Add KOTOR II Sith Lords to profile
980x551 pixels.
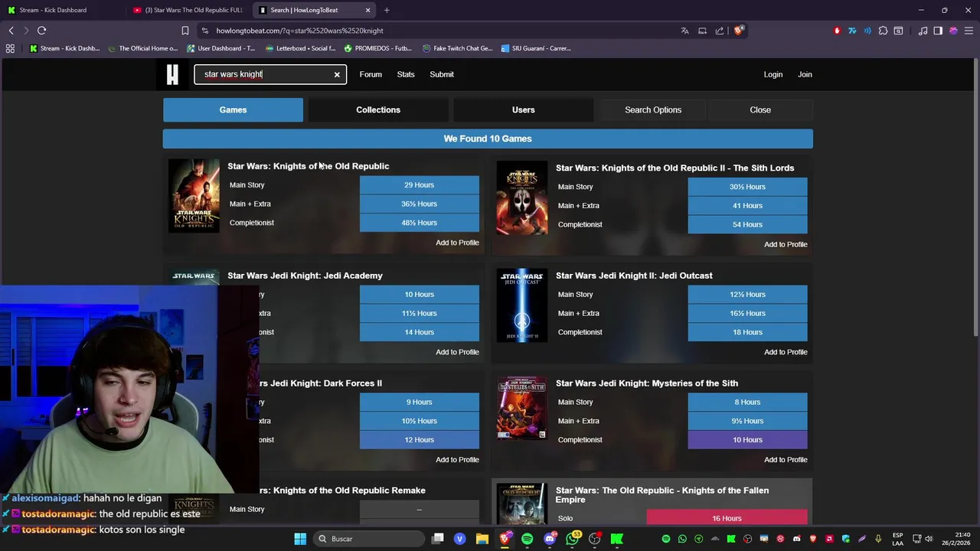(x=786, y=244)
